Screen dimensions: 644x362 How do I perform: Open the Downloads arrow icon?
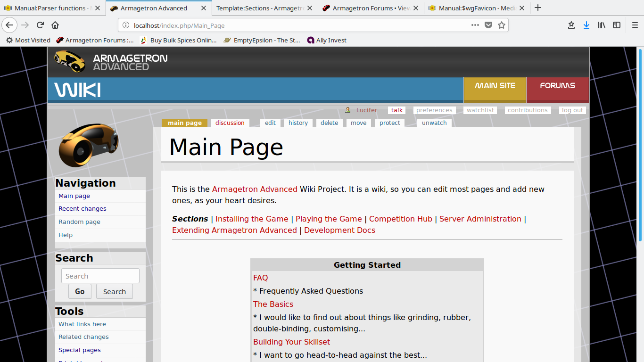tap(586, 25)
